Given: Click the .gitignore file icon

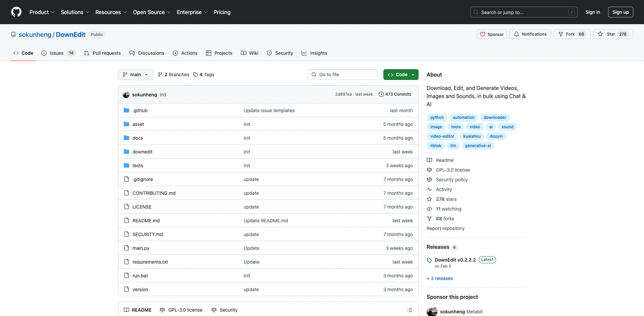Looking at the screenshot, I should [126, 179].
